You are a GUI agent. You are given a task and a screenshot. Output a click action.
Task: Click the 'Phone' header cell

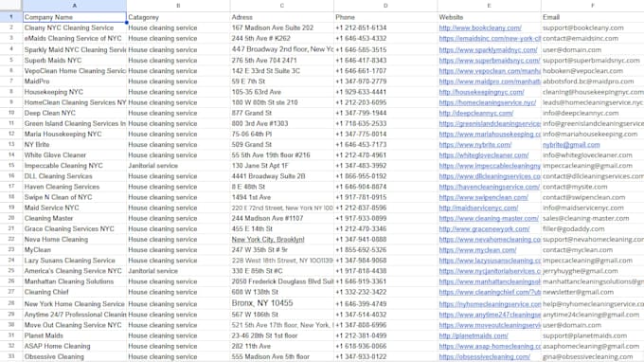(x=385, y=17)
